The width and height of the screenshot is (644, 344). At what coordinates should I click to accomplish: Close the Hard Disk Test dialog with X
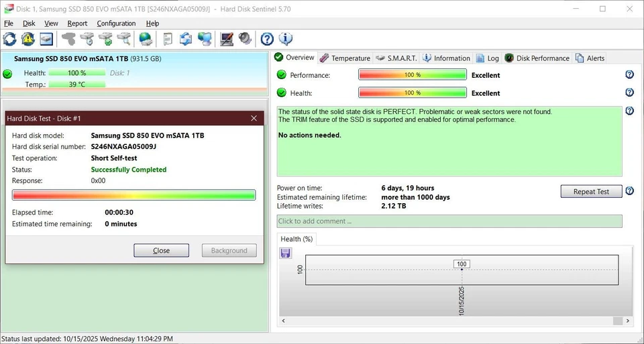pyautogui.click(x=254, y=118)
